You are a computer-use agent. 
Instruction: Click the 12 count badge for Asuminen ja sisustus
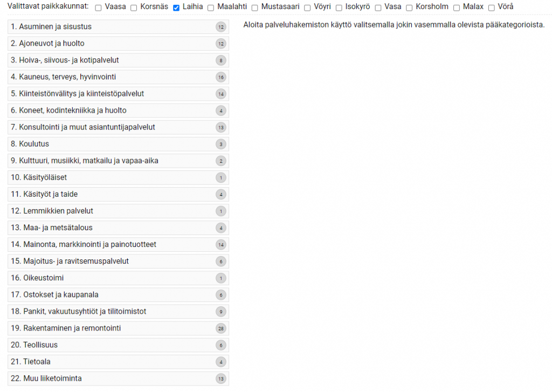(220, 27)
